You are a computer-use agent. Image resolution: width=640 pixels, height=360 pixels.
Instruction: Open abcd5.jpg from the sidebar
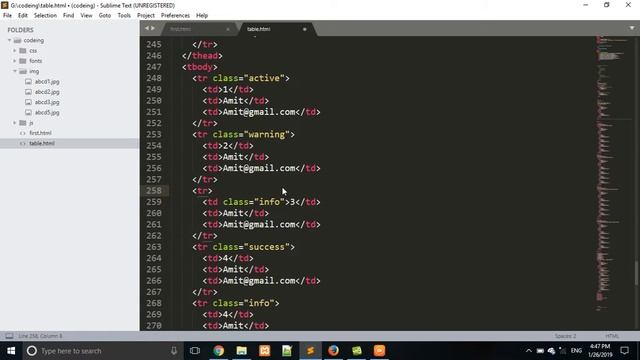47,112
